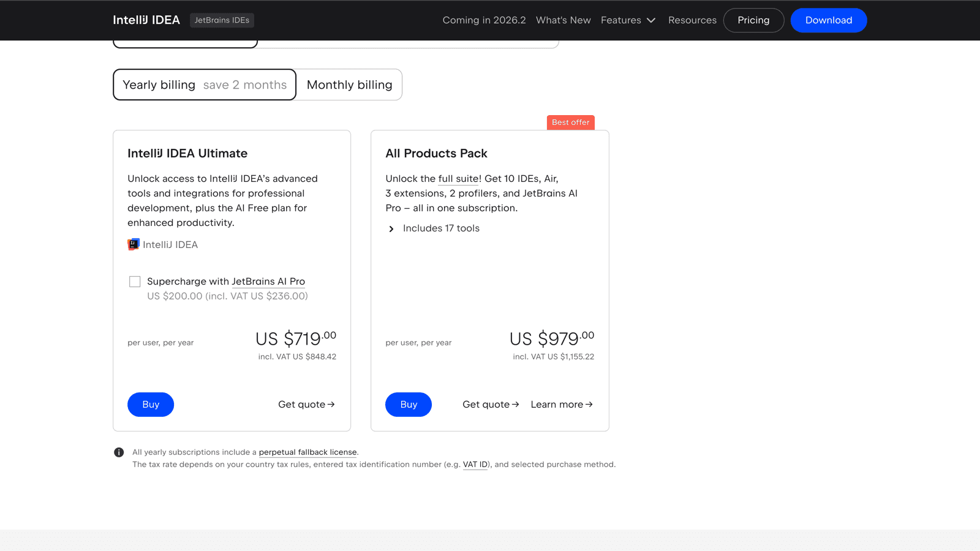Switch to Monthly billing
This screenshot has width=980, height=551.
349,84
